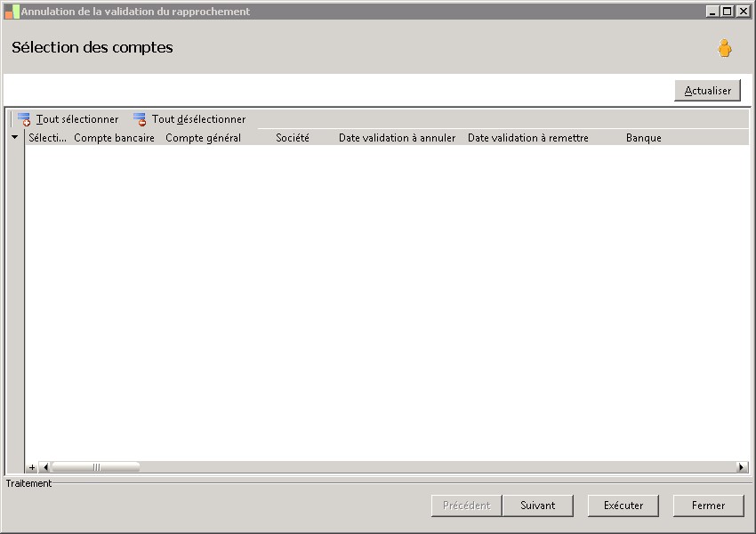Maximize the Annulation de la validation window
Viewport: 756px width, 534px height.
pyautogui.click(x=728, y=11)
